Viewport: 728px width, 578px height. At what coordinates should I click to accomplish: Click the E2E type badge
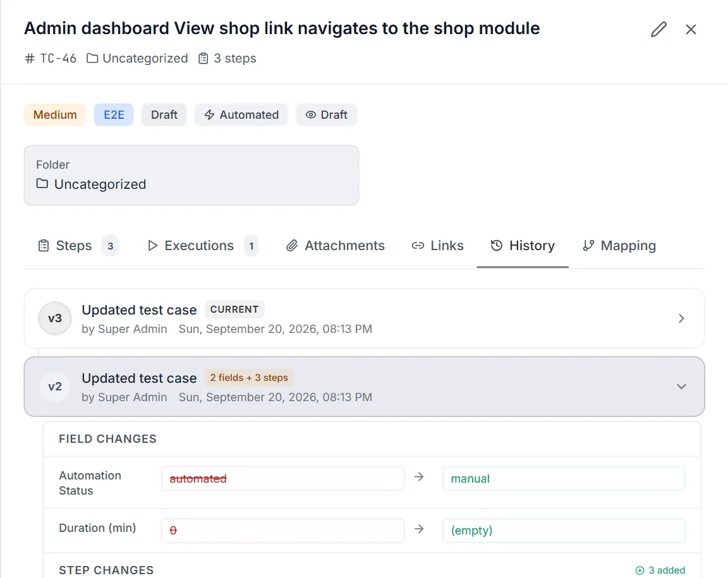114,115
